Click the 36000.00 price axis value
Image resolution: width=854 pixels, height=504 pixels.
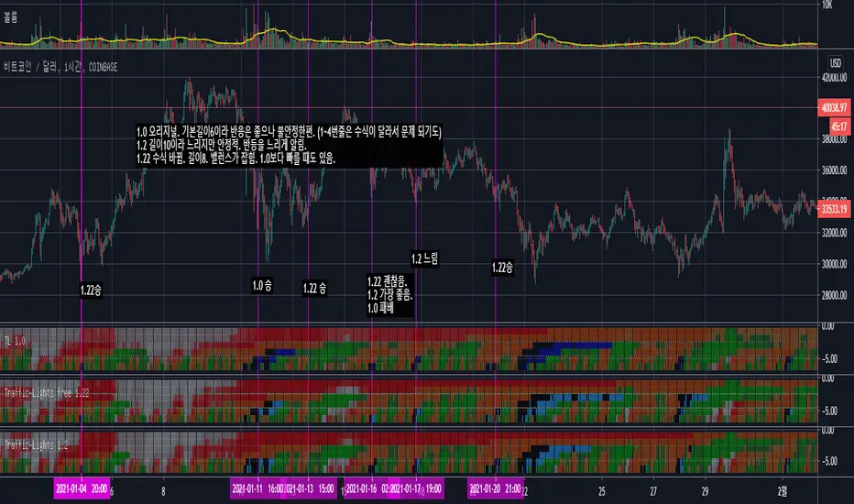(x=834, y=170)
